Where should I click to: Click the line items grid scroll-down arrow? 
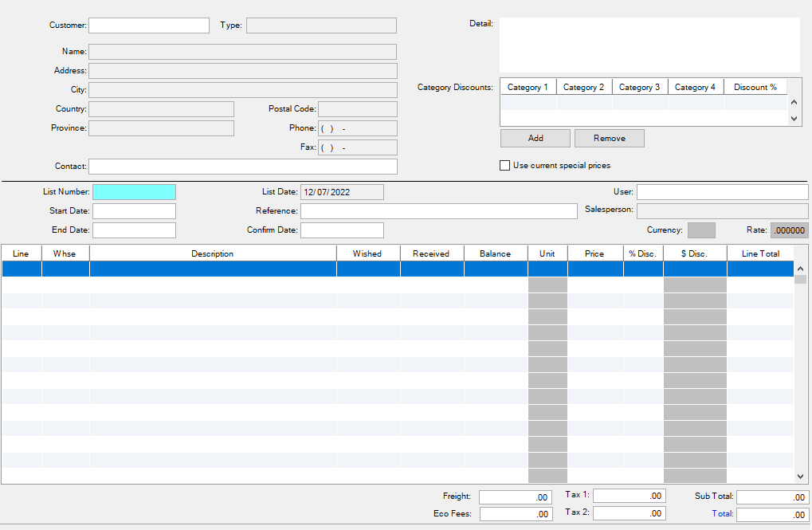coord(801,476)
